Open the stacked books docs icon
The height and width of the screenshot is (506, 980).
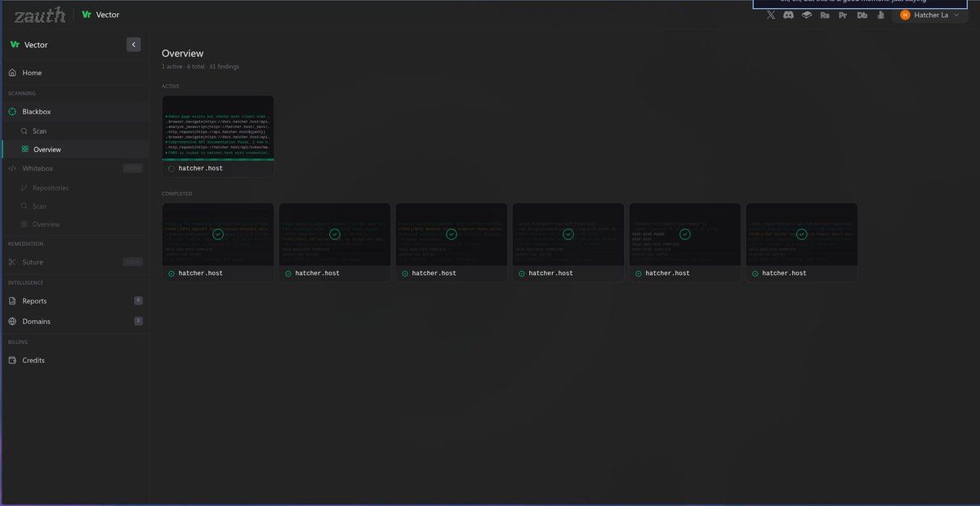click(x=807, y=15)
